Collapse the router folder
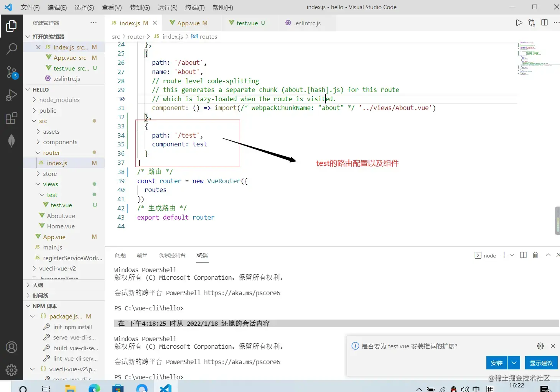This screenshot has height=392, width=560. [x=64, y=153]
